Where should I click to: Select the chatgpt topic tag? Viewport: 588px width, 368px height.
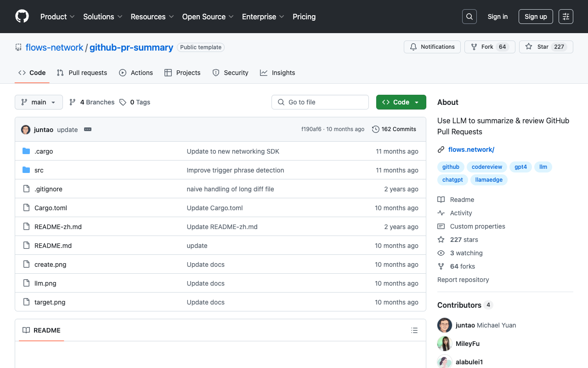pos(452,180)
